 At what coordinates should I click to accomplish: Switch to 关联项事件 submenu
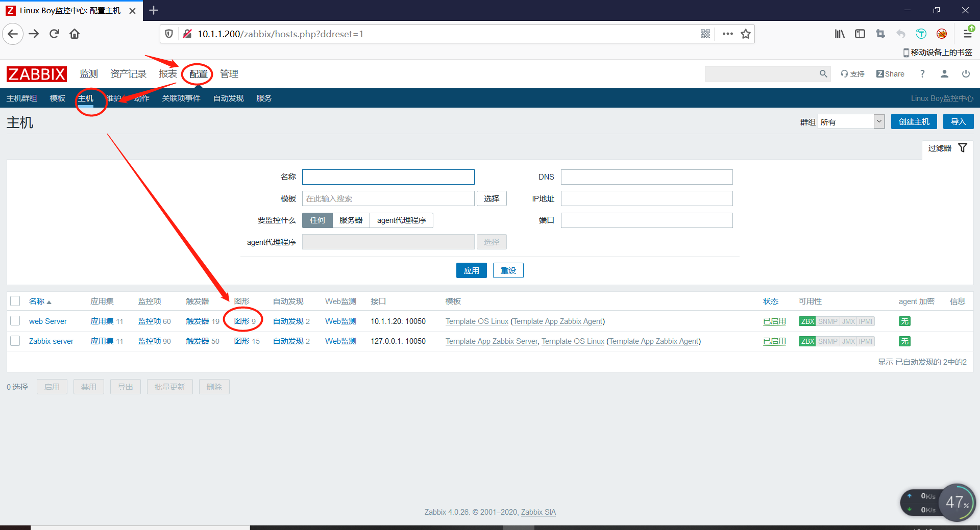[181, 98]
